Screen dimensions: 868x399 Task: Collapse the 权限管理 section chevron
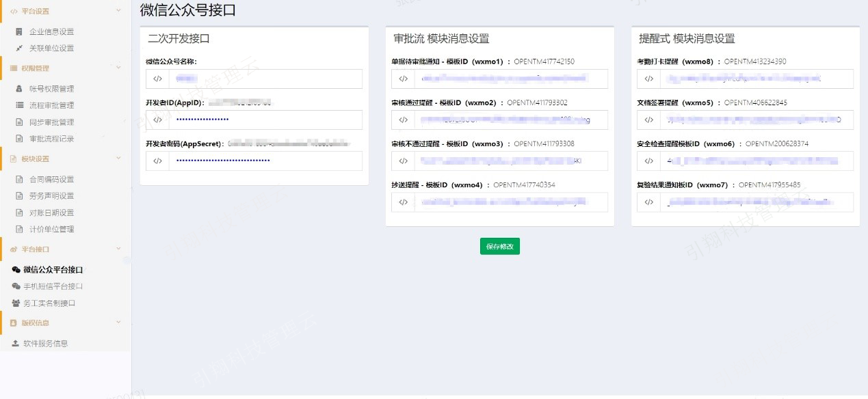118,68
